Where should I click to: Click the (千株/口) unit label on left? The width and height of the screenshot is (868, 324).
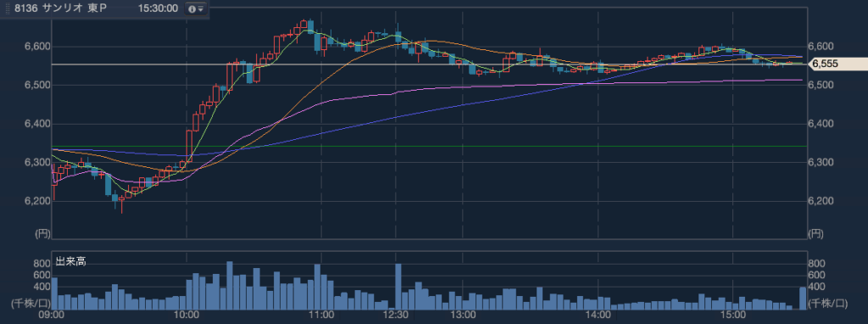point(31,303)
